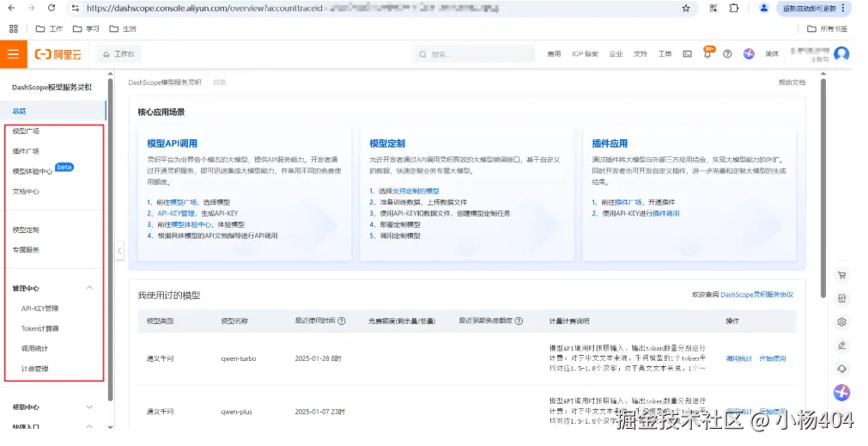868x446 pixels.
Task: Click 插件调用 link in 插件应用 card
Action: (666, 213)
